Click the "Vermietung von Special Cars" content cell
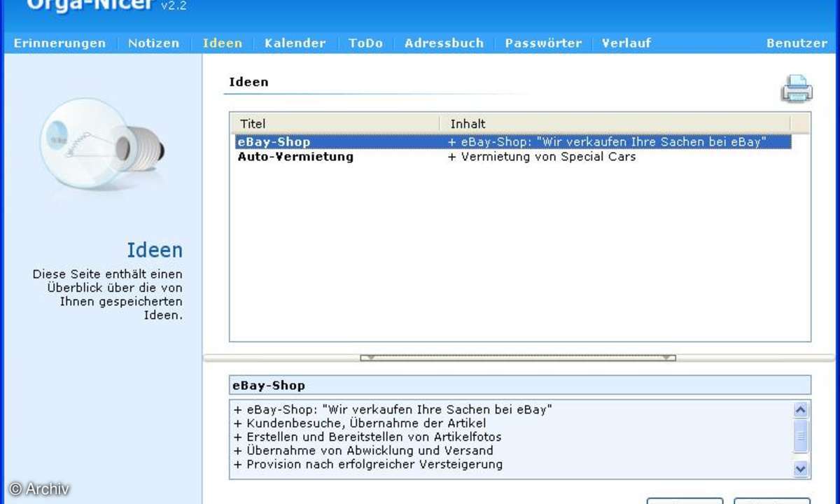 click(x=542, y=157)
